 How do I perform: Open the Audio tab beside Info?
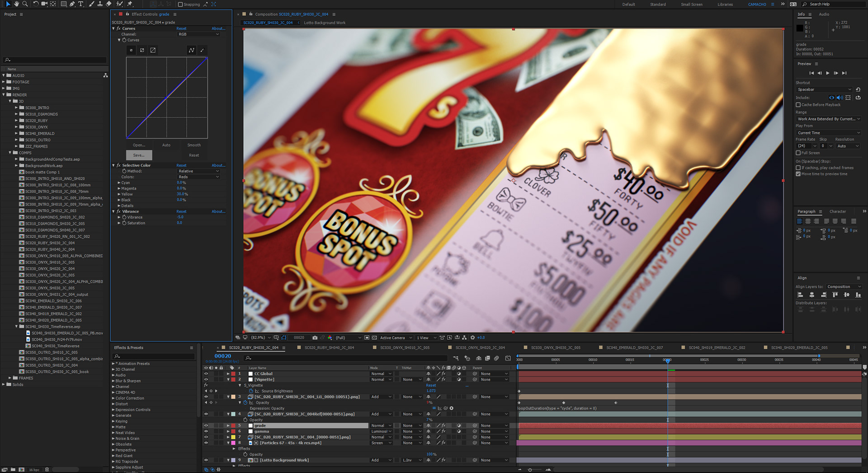click(x=824, y=14)
